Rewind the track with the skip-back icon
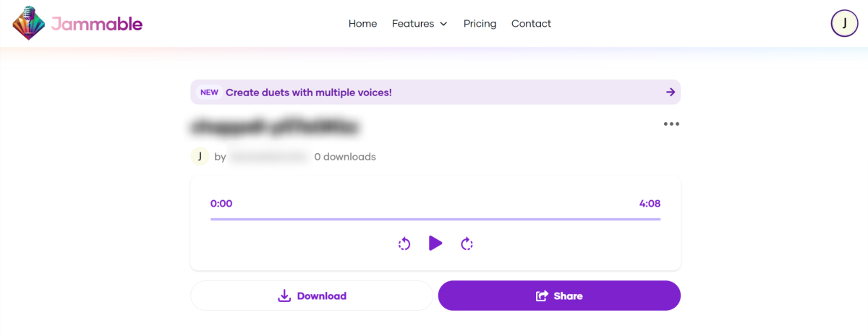The image size is (868, 336). point(404,244)
